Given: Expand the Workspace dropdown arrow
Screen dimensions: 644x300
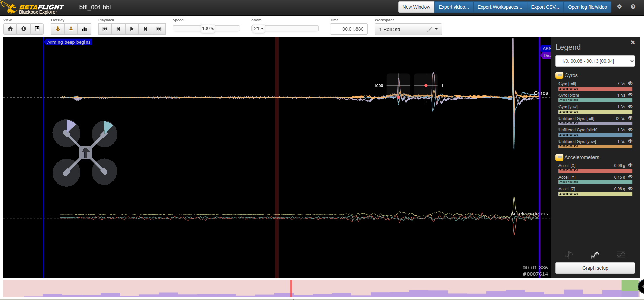Looking at the screenshot, I should click(436, 29).
